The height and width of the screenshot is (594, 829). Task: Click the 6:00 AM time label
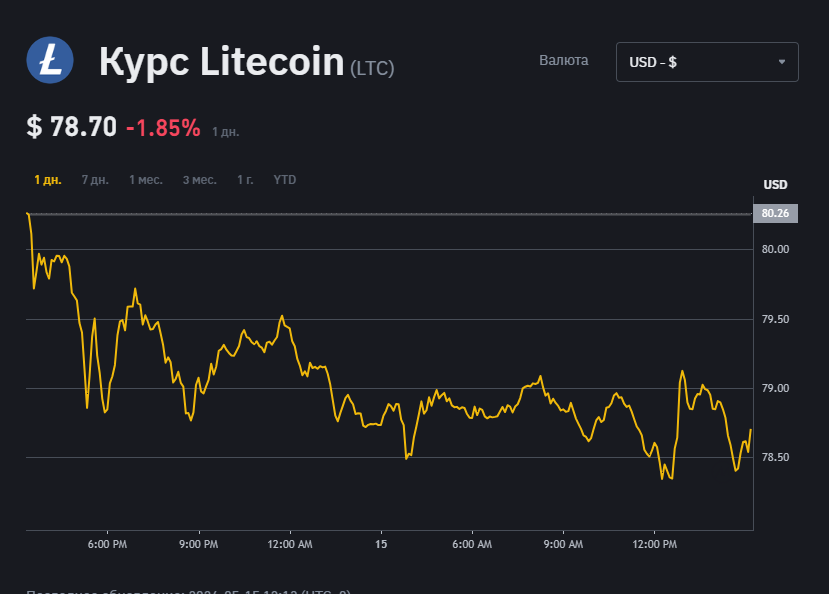click(472, 544)
